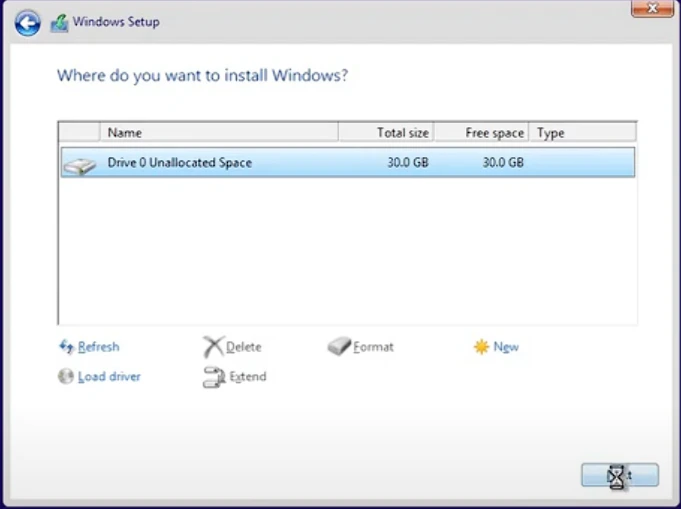Click the Delete X icon

213,347
